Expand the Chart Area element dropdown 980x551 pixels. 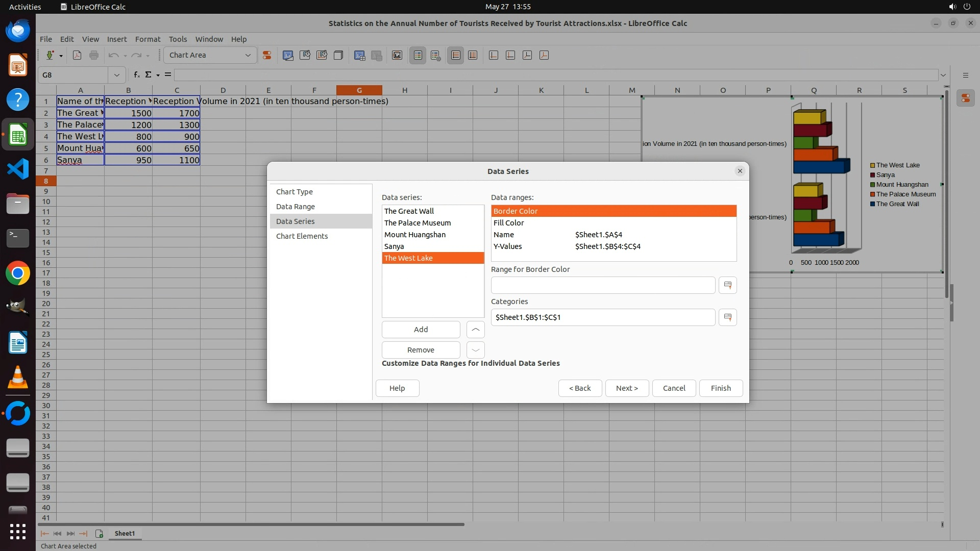tap(248, 55)
